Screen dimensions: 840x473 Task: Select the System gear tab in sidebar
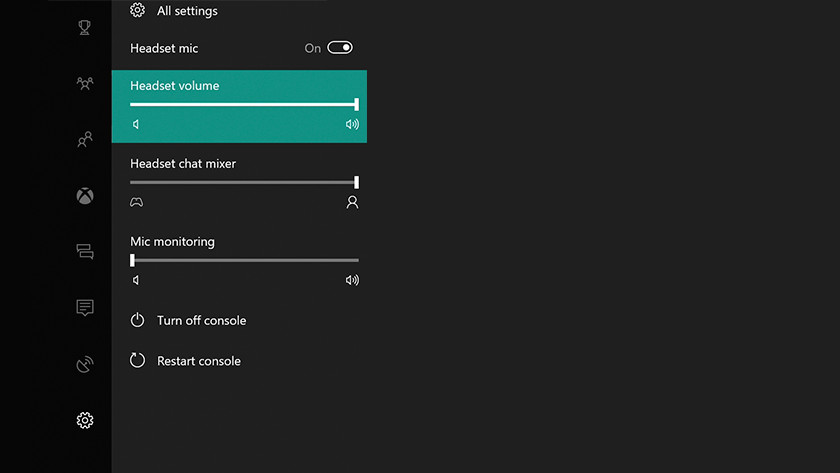[x=85, y=420]
